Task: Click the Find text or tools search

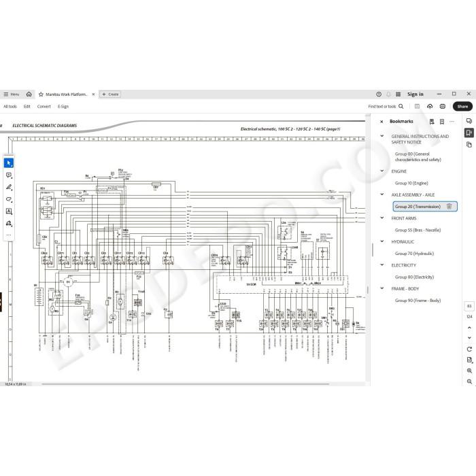Action: [386, 106]
